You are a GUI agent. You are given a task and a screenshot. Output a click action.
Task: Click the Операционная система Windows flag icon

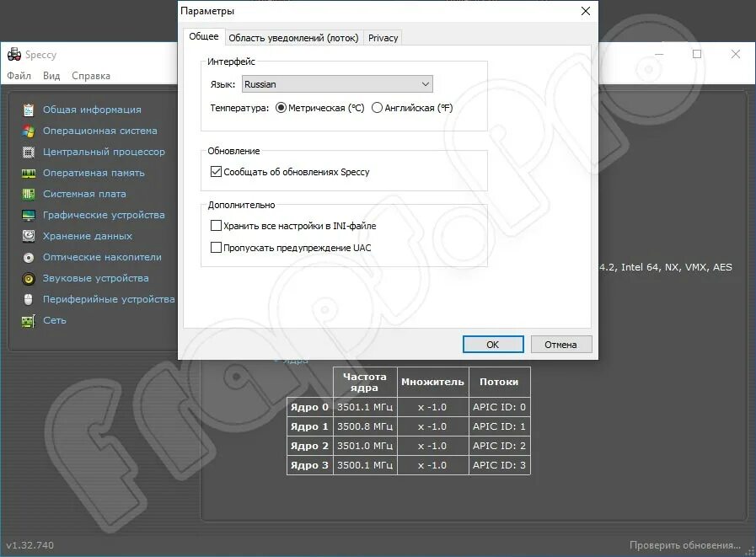(x=29, y=131)
